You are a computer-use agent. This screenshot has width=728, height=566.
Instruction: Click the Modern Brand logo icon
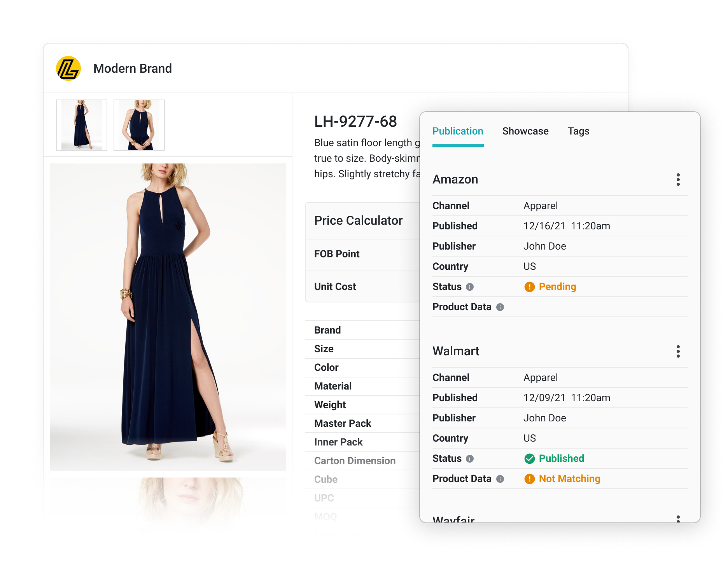(68, 68)
